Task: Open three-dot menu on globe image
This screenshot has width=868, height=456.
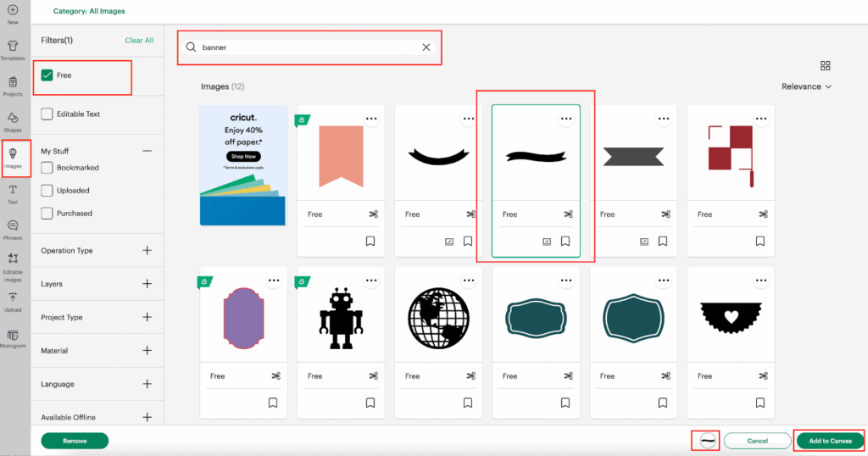Action: tap(469, 281)
